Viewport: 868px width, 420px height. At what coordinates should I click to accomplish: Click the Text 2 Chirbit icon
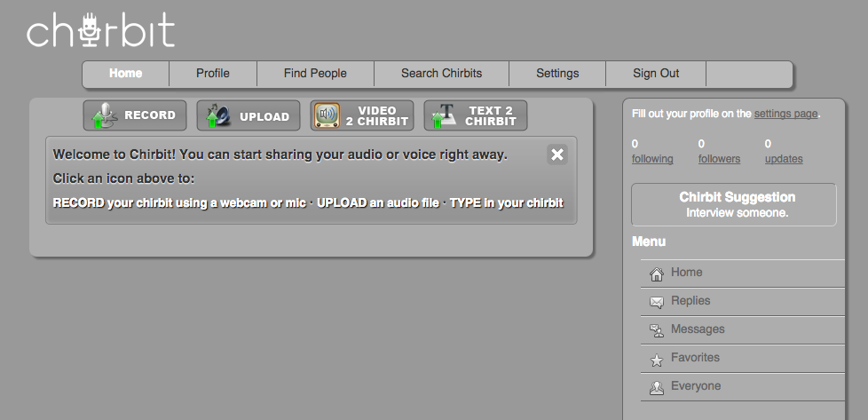(x=443, y=116)
